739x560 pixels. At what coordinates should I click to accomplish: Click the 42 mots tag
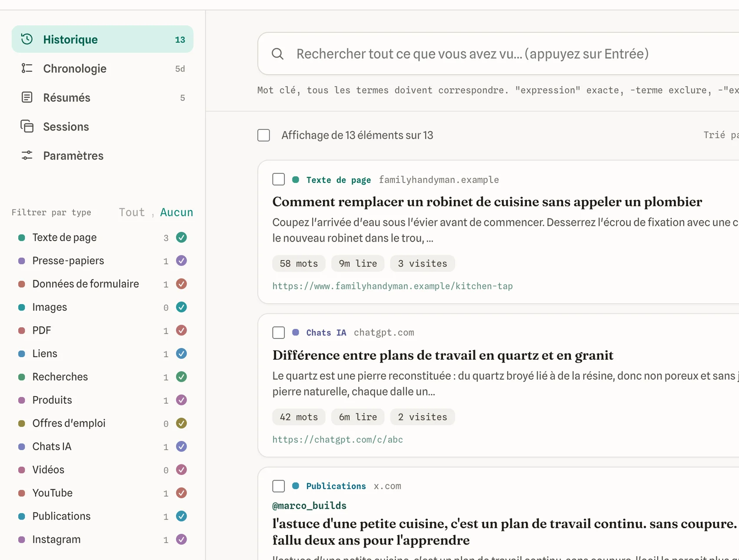(x=299, y=417)
